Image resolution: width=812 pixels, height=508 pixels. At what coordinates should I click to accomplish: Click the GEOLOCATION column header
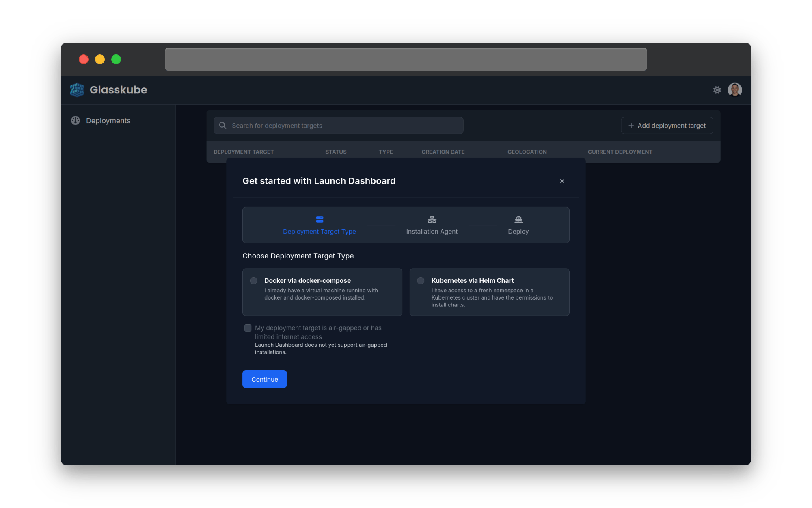(527, 152)
